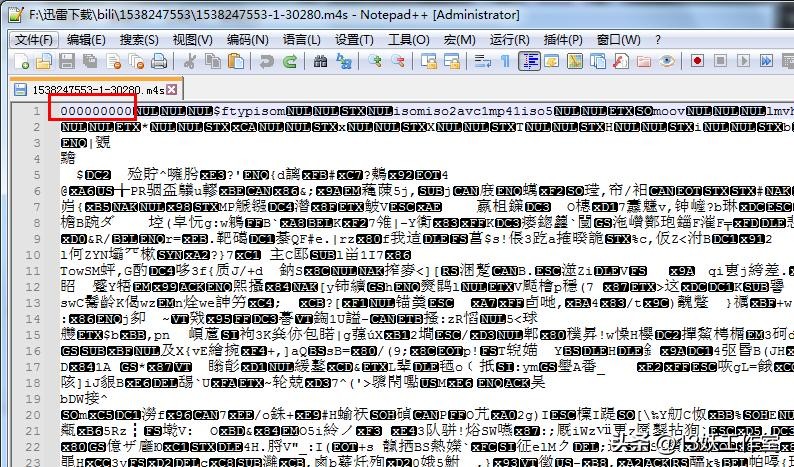Toggle file monitoring eye icon
Image resolution: width=794 pixels, height=467 pixels.
667,62
